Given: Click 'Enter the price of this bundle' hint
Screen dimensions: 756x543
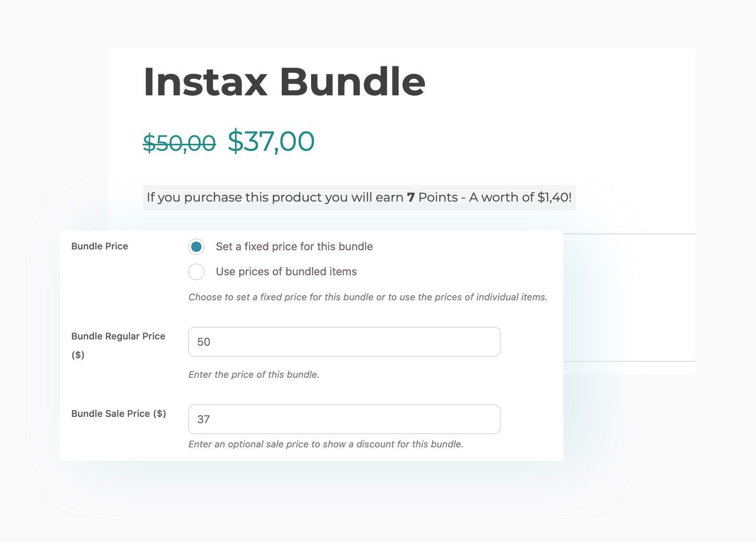Looking at the screenshot, I should pyautogui.click(x=254, y=375).
